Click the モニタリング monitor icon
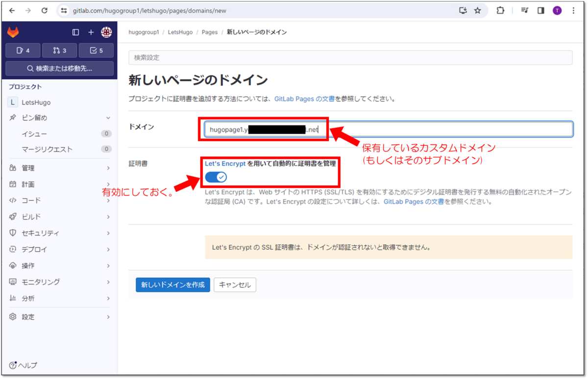Viewport: 588px width, 379px height. [13, 282]
